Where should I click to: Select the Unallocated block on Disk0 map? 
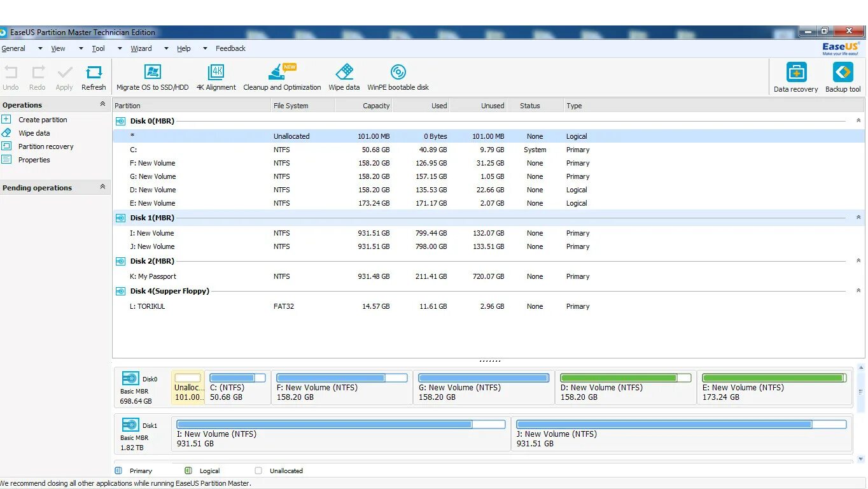[188, 387]
